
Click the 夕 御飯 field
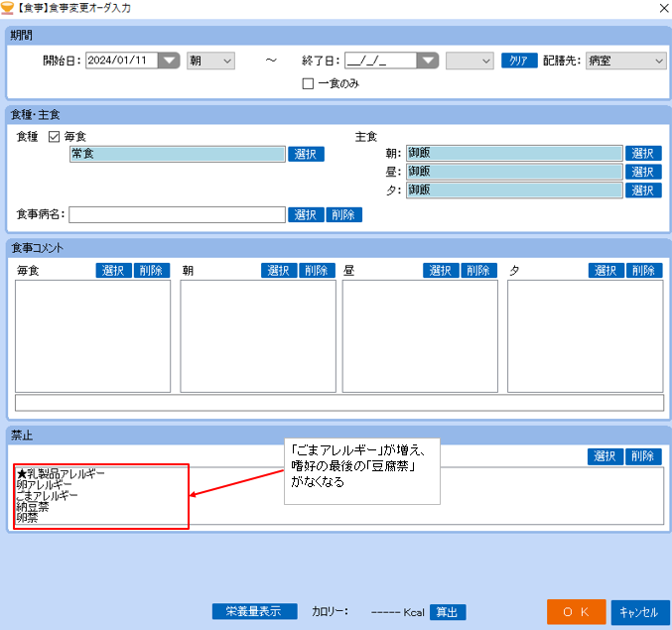(514, 190)
